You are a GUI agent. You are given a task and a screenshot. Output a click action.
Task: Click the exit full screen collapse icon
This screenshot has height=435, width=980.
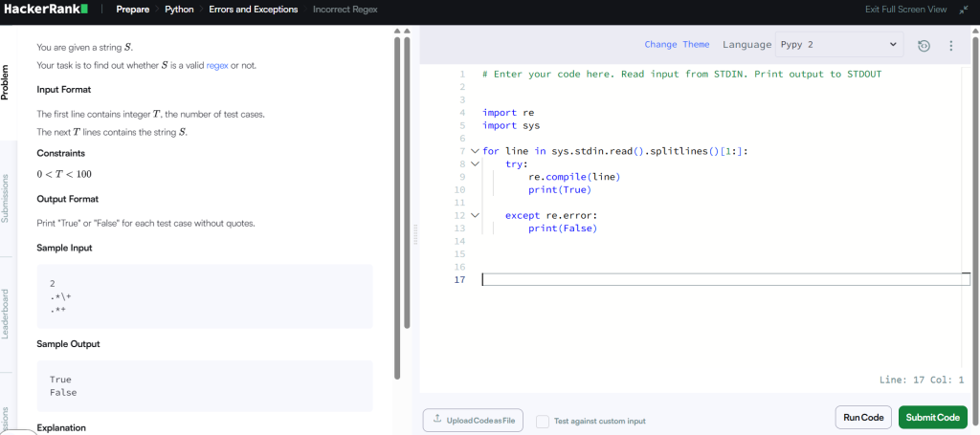(964, 10)
